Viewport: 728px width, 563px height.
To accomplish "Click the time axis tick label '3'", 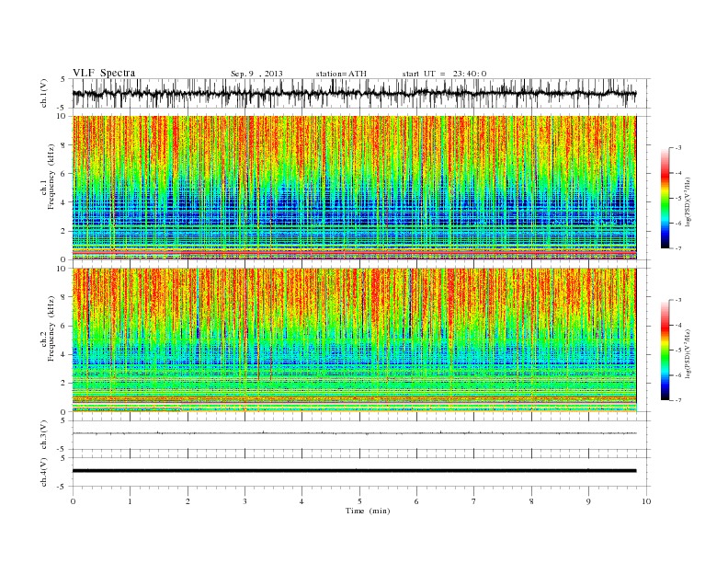I will pyautogui.click(x=245, y=501).
